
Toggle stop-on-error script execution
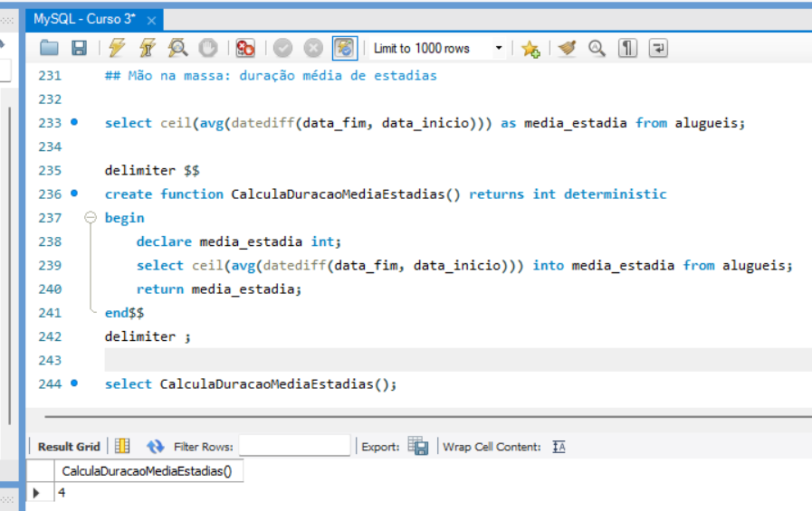point(245,48)
